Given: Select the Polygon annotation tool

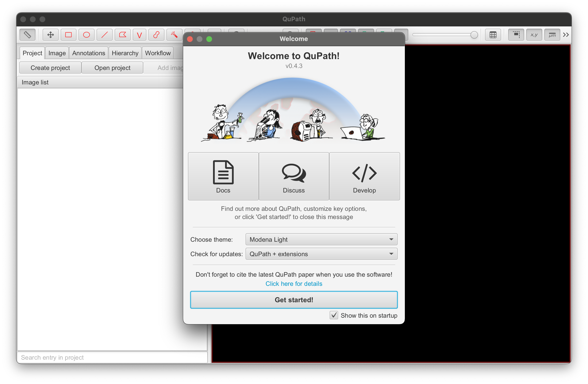Looking at the screenshot, I should 123,35.
